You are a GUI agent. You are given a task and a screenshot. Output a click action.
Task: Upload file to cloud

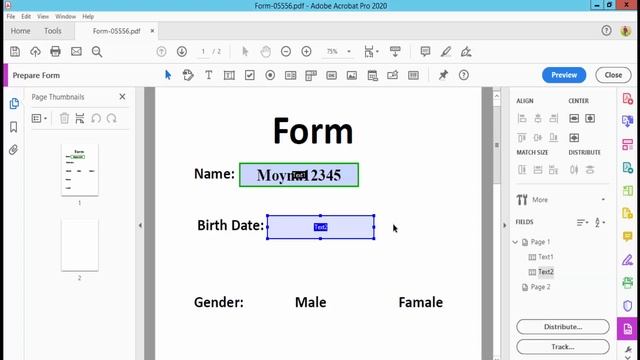tap(36, 51)
